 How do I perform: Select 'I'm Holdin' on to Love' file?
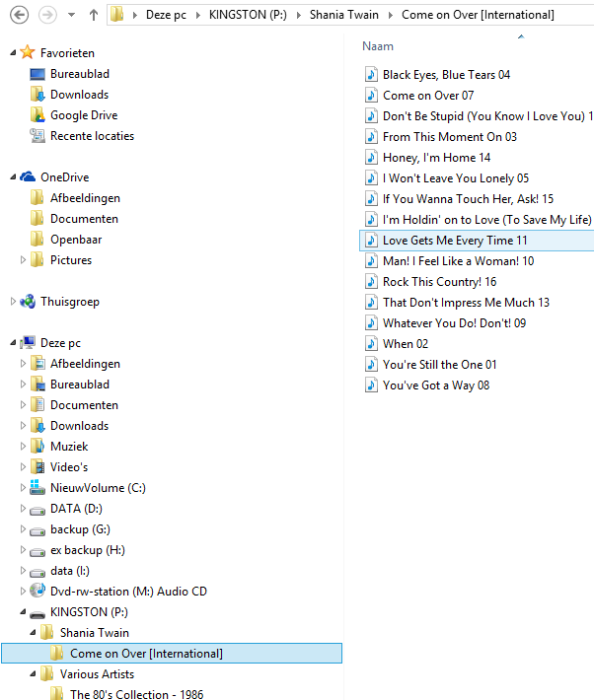pyautogui.click(x=487, y=220)
